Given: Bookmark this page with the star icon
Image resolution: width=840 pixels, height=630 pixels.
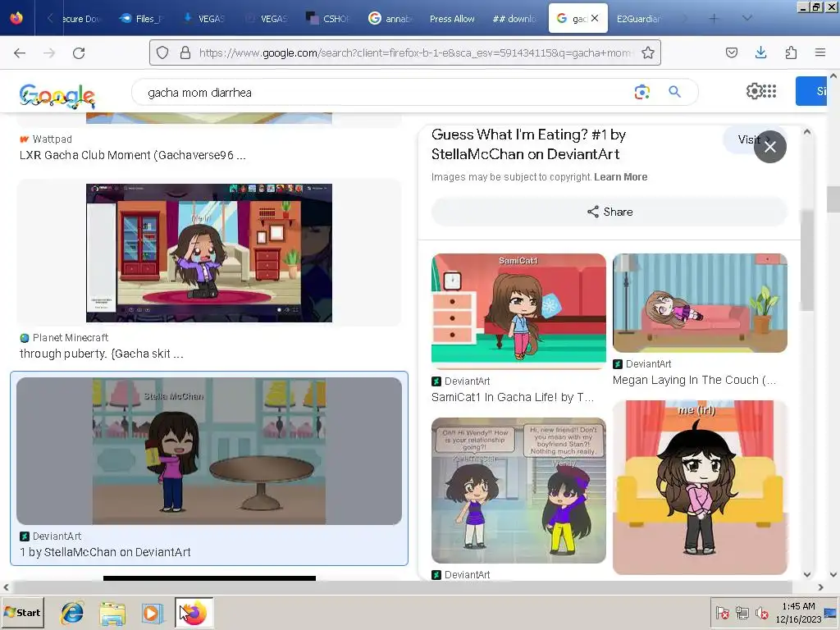Looking at the screenshot, I should 648,52.
